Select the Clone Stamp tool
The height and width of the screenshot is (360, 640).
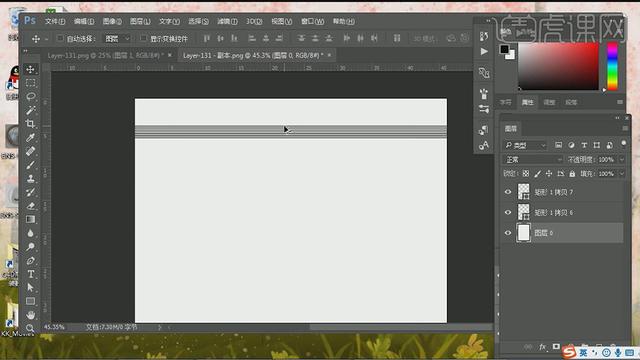click(x=31, y=178)
